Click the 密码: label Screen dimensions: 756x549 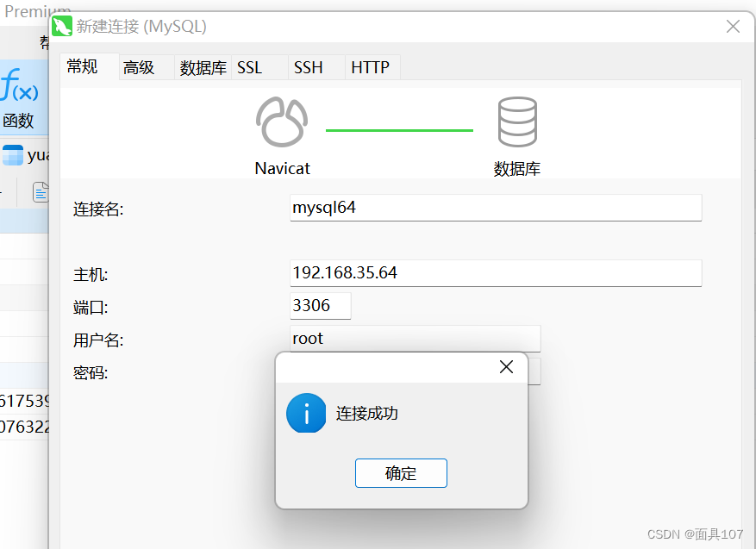pos(91,372)
